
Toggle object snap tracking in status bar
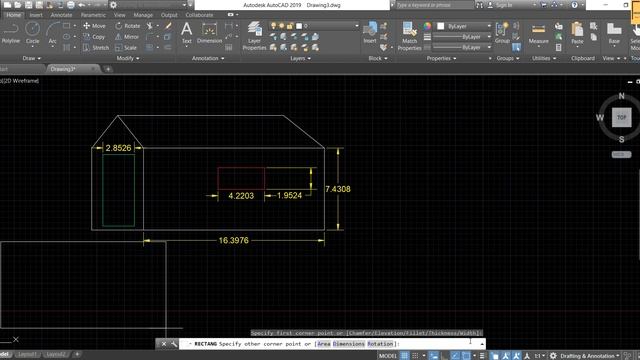455,356
